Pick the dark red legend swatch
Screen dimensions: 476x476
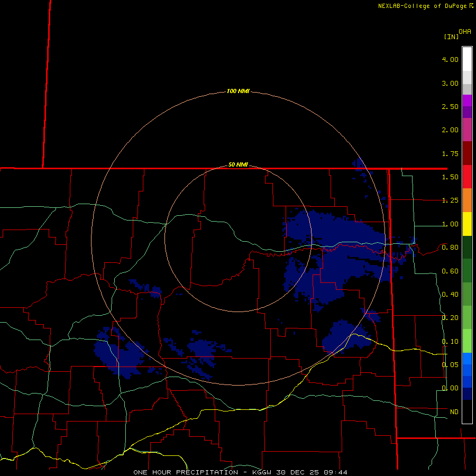coord(467,153)
